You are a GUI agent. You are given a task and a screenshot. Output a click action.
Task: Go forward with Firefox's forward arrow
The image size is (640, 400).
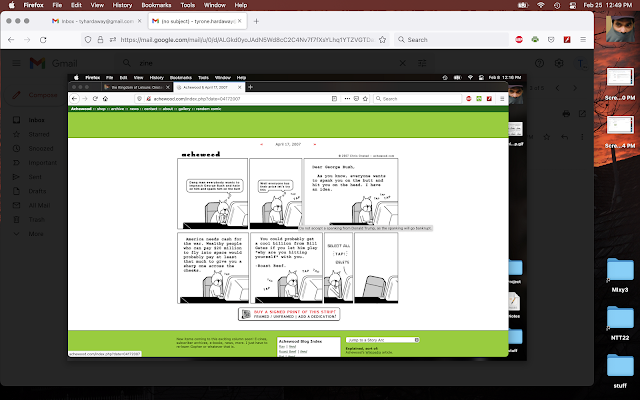pyautogui.click(x=27, y=40)
